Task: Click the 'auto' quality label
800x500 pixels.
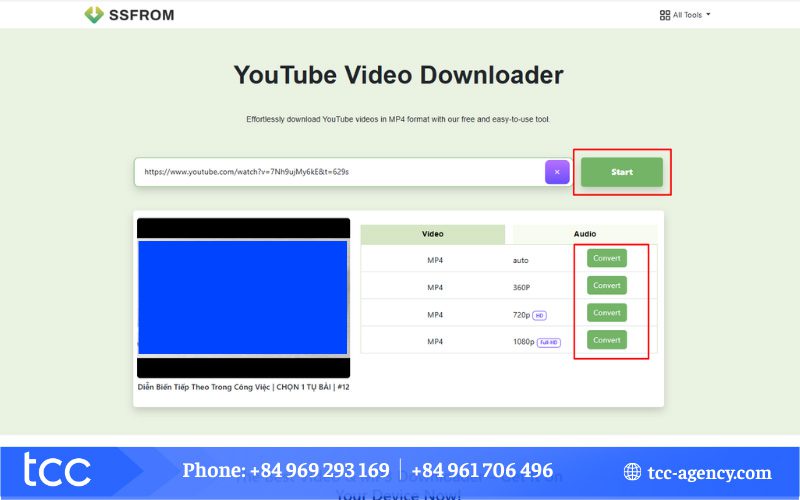Action: pos(520,260)
